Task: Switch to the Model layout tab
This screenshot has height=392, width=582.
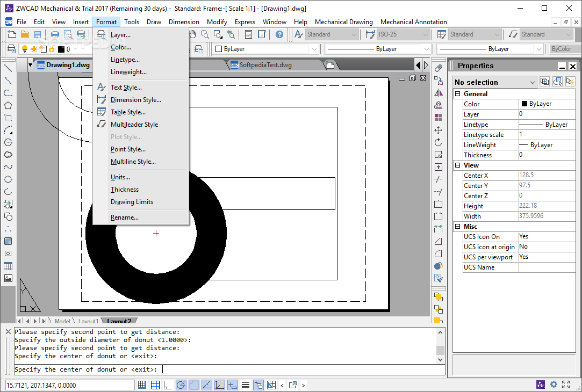Action: (62, 321)
